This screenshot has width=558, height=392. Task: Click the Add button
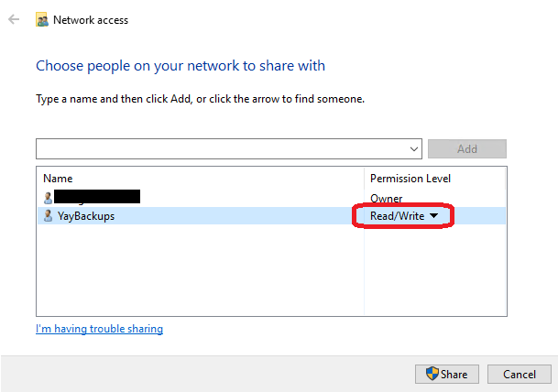coord(467,148)
